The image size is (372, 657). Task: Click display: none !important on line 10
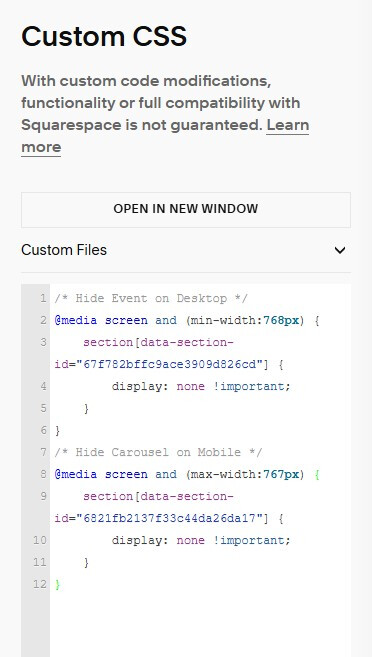point(201,540)
